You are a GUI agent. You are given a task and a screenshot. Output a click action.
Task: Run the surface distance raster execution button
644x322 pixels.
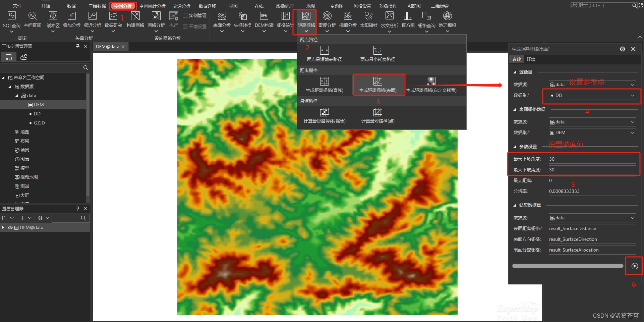pyautogui.click(x=634, y=266)
